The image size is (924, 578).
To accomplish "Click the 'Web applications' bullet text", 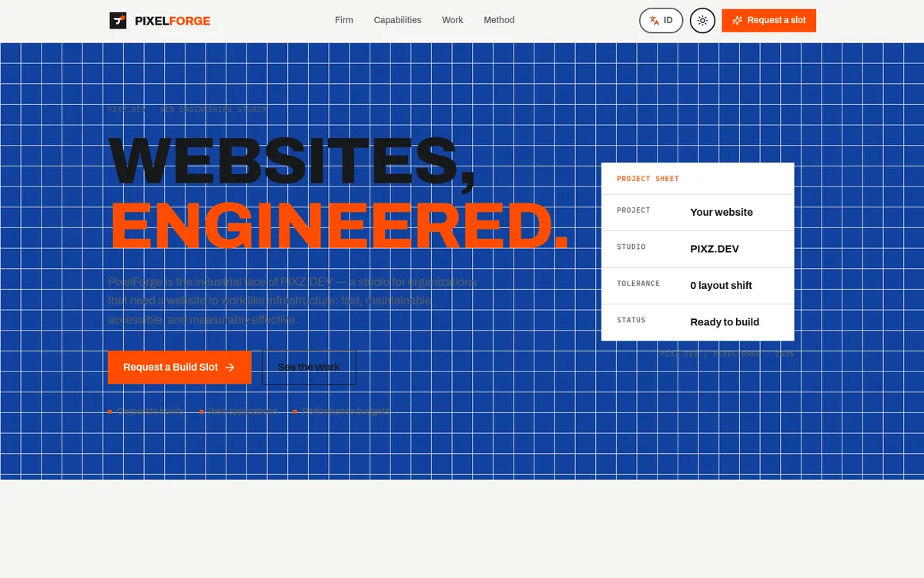I will click(x=243, y=412).
